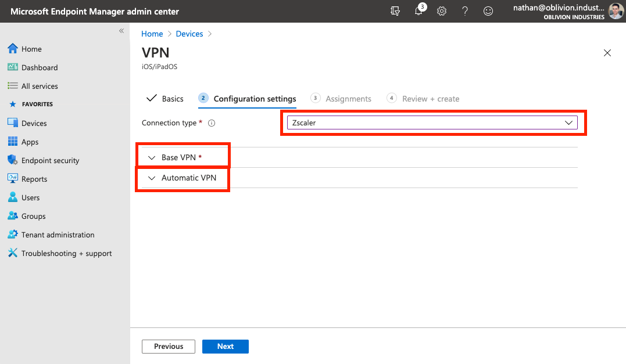
Task: Click the user profile avatar
Action: point(616,11)
